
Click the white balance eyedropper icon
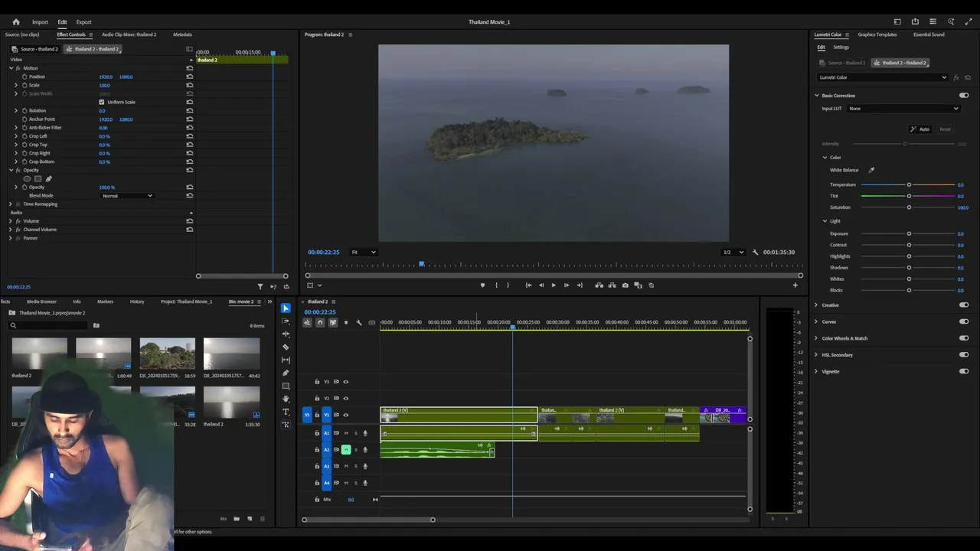click(x=871, y=170)
